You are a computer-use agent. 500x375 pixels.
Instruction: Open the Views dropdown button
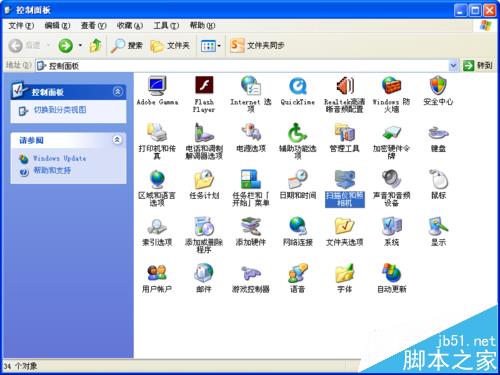[211, 45]
